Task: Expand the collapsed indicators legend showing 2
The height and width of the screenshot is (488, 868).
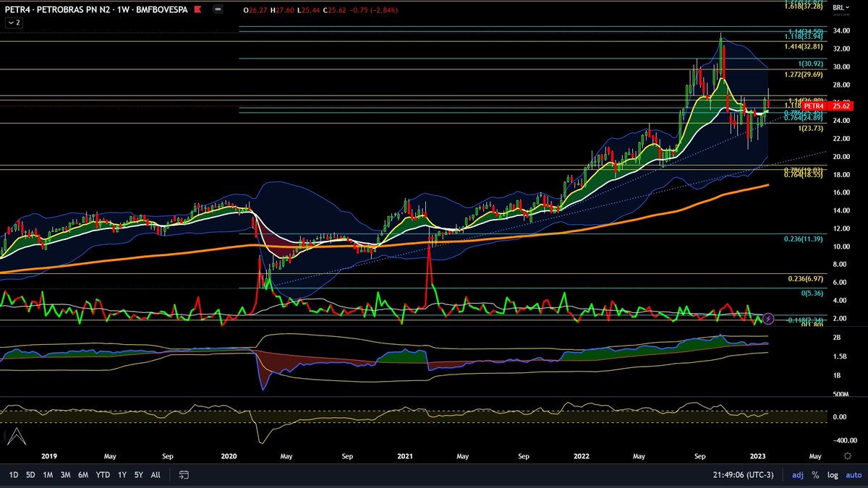Action: [14, 22]
